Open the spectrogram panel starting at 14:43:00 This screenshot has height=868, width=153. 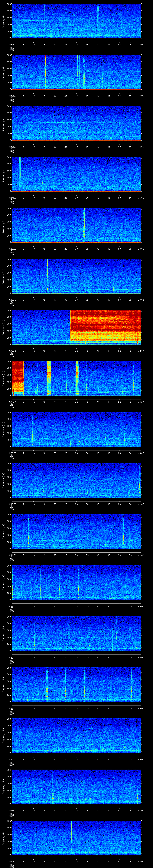(76, 633)
